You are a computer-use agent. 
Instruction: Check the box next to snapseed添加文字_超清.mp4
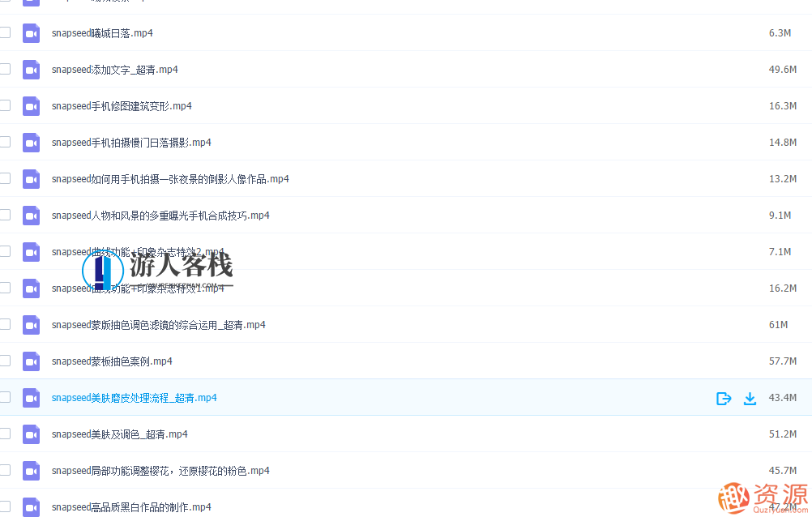tap(5, 70)
